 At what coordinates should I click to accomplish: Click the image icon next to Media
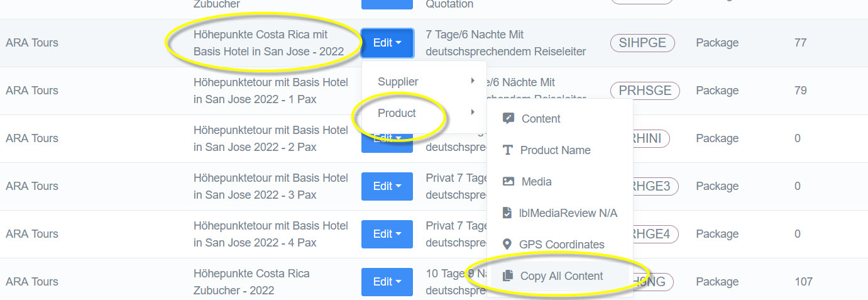508,181
